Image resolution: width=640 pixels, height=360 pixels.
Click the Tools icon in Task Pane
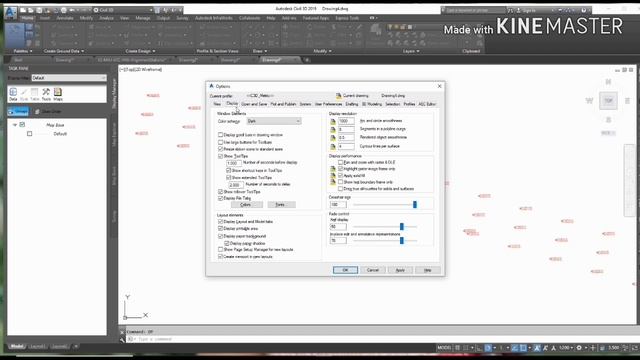pos(46,94)
